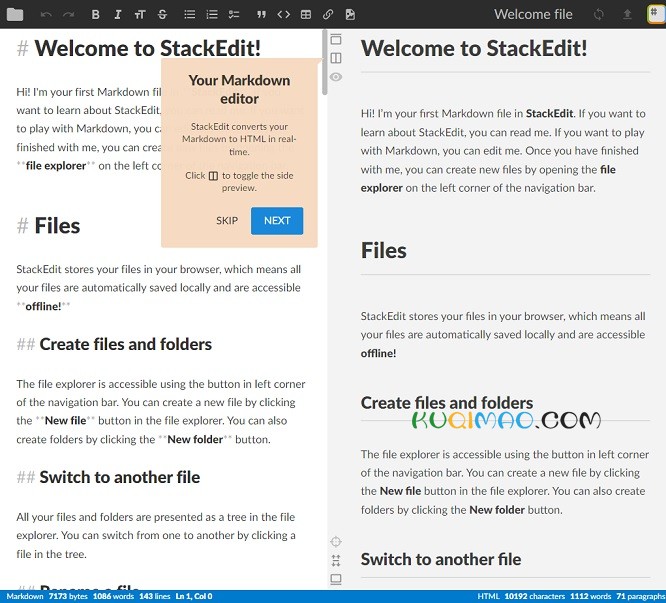Toggle the navigation bar button
The width and height of the screenshot is (666, 603).
pos(336,39)
